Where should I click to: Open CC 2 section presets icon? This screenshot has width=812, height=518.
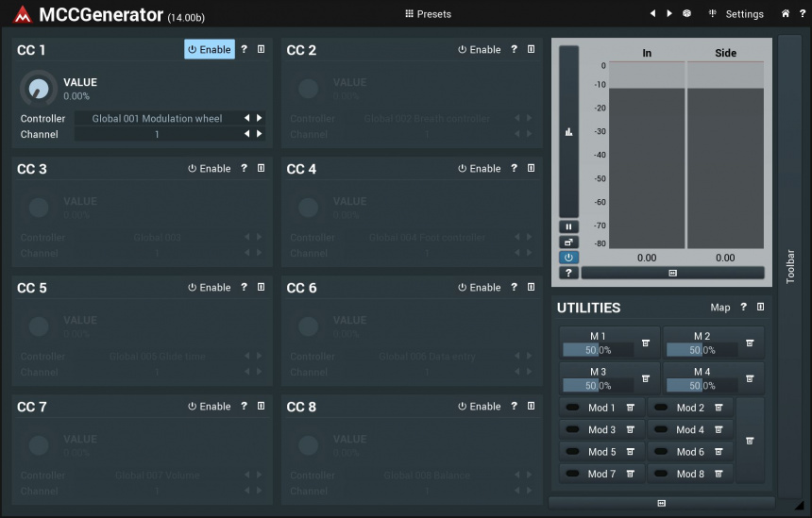(x=531, y=49)
